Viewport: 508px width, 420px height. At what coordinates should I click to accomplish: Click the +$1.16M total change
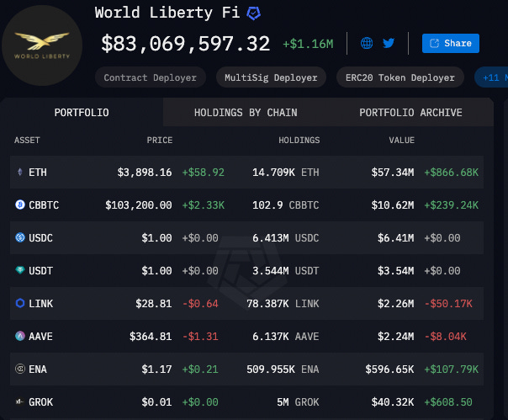tap(308, 44)
